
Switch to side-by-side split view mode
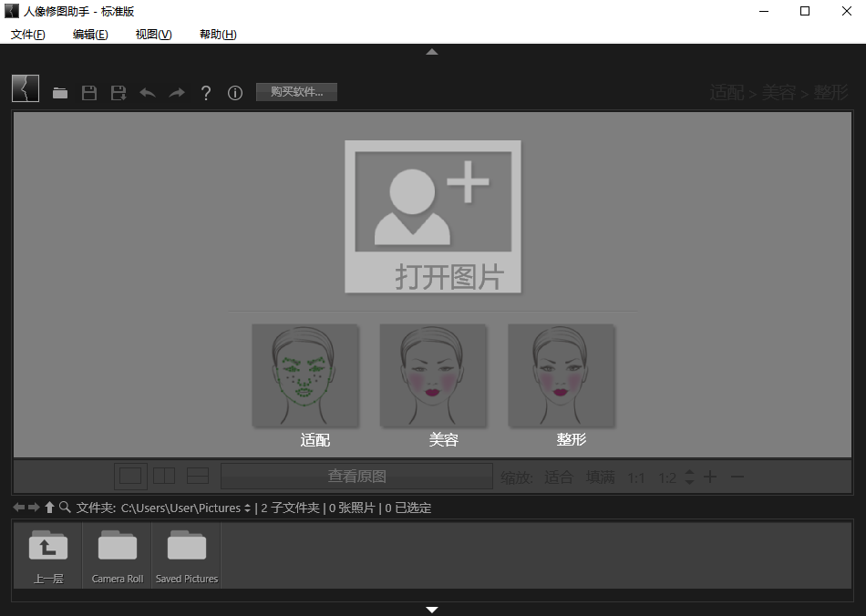pos(164,476)
